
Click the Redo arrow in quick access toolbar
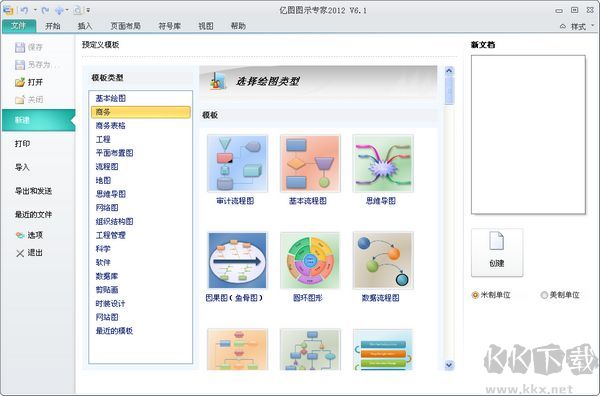pos(45,10)
